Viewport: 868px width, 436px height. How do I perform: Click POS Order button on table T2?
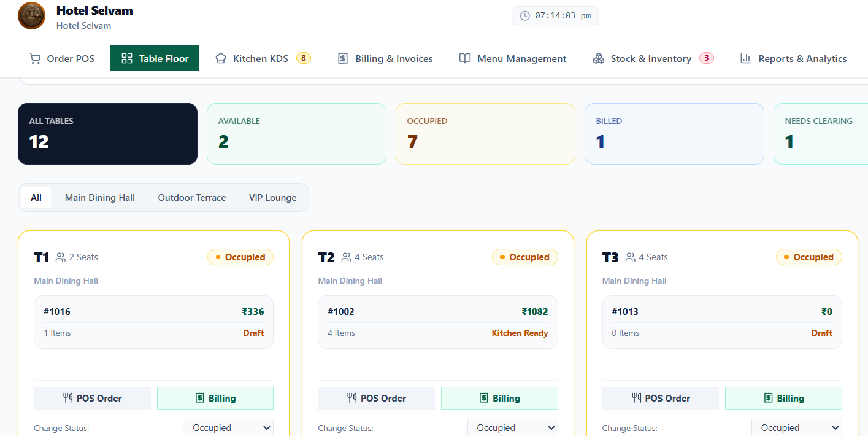coord(376,398)
